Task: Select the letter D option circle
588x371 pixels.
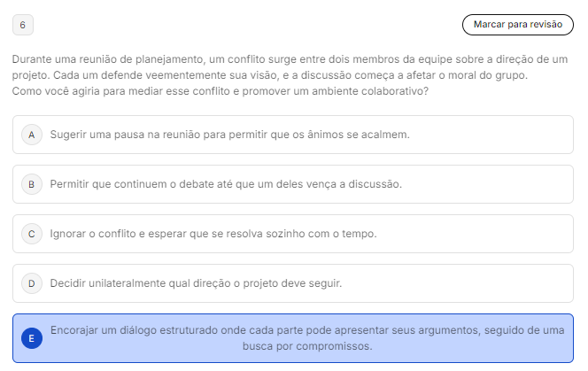Action: click(31, 283)
